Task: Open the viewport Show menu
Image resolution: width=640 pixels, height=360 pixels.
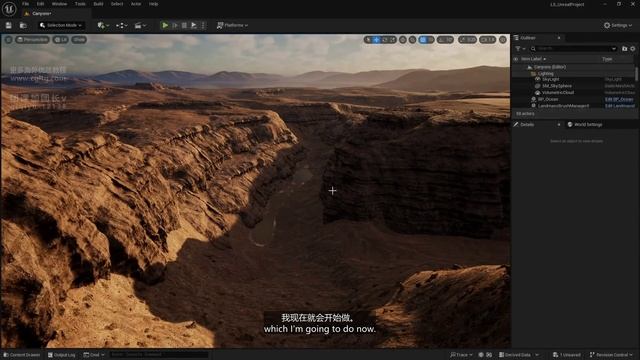Action: 79,40
